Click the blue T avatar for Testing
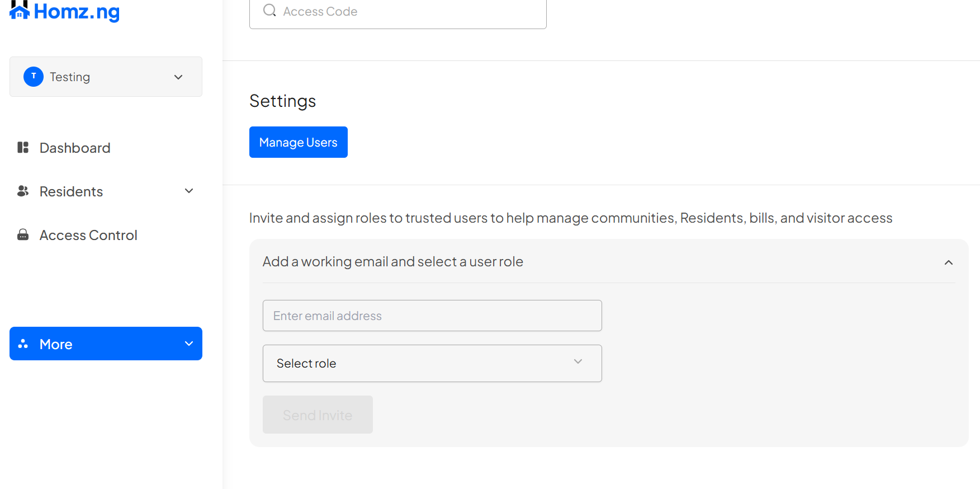Image resolution: width=980 pixels, height=489 pixels. click(x=34, y=76)
